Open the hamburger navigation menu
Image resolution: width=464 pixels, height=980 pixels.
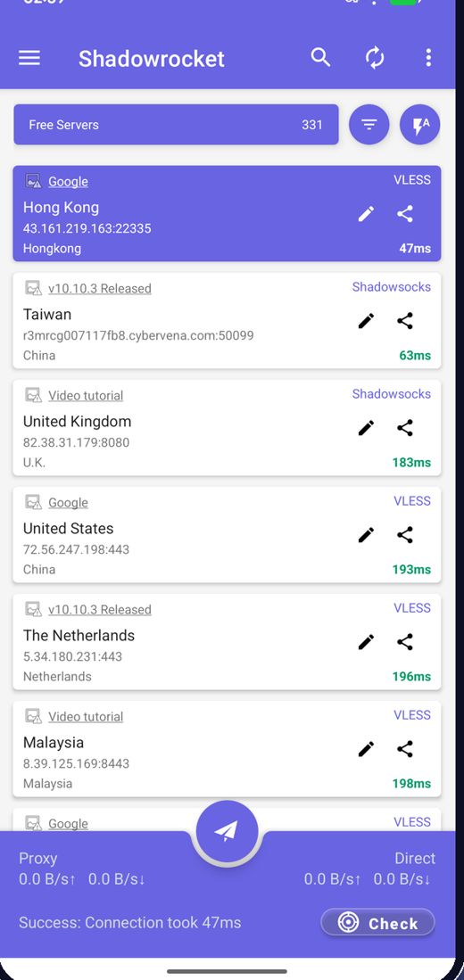click(x=29, y=58)
